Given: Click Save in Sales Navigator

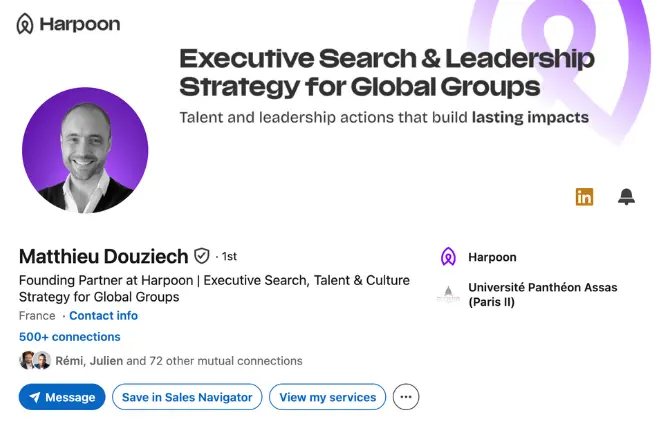Looking at the screenshot, I should [x=187, y=397].
